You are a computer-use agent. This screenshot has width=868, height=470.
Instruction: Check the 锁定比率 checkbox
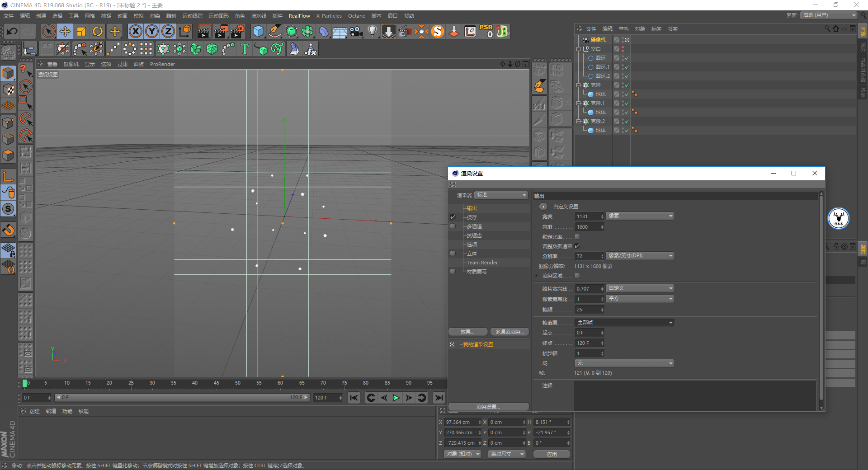[x=577, y=237]
